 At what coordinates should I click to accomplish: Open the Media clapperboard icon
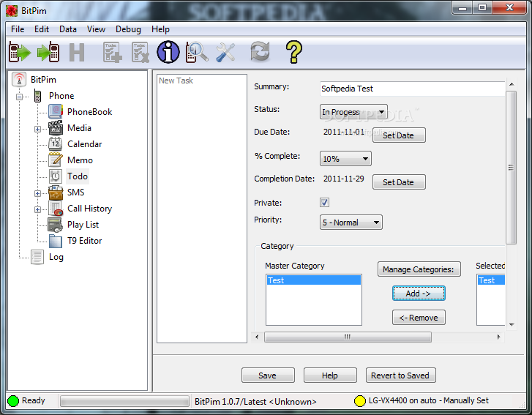[56, 128]
